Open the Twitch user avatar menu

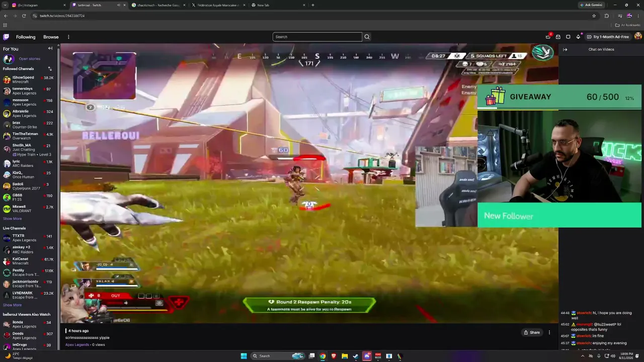point(638,37)
